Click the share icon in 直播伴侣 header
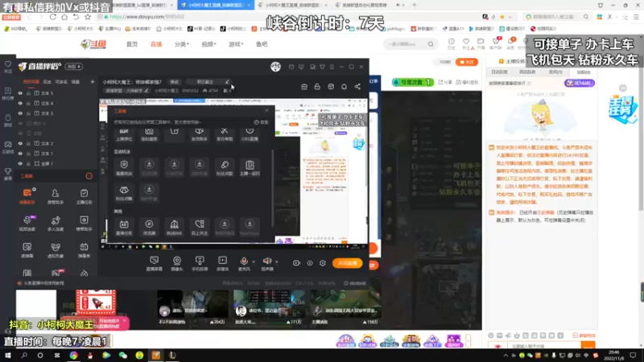The height and width of the screenshot is (362, 644). (357, 87)
